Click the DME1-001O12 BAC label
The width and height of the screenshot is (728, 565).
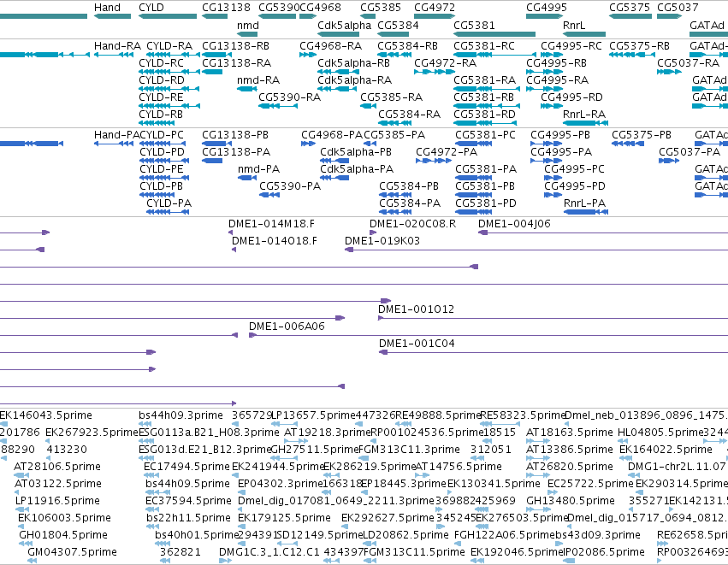416,309
